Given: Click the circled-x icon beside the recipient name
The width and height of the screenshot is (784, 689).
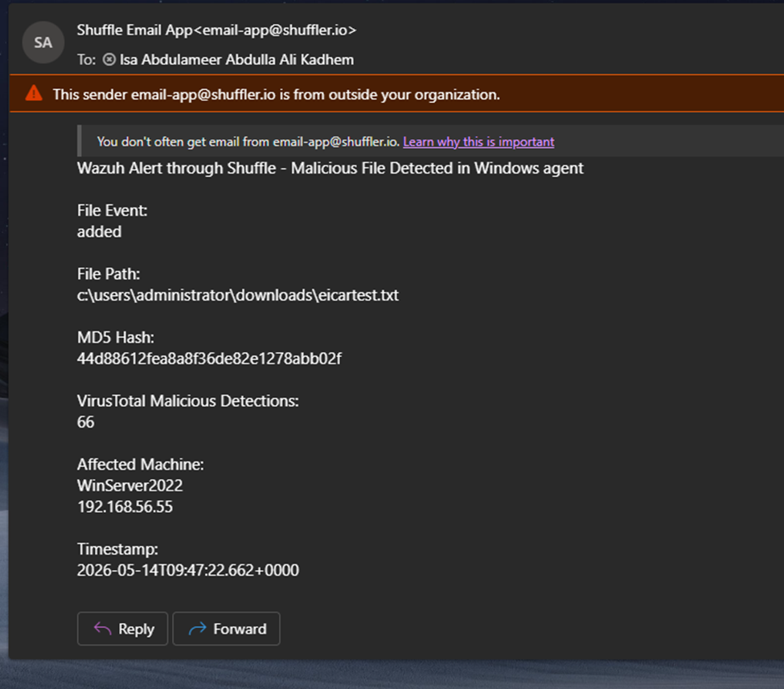Looking at the screenshot, I should point(109,60).
